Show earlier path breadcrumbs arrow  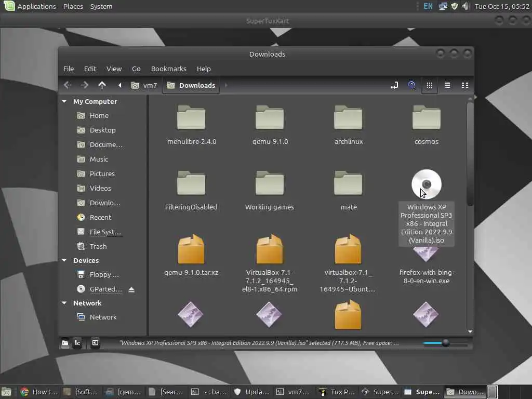[x=120, y=85]
